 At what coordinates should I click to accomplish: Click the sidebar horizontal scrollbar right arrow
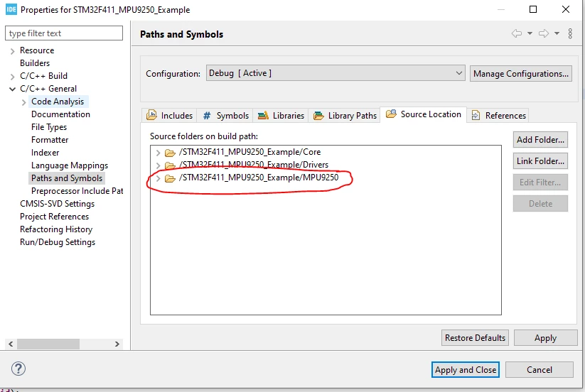117,344
